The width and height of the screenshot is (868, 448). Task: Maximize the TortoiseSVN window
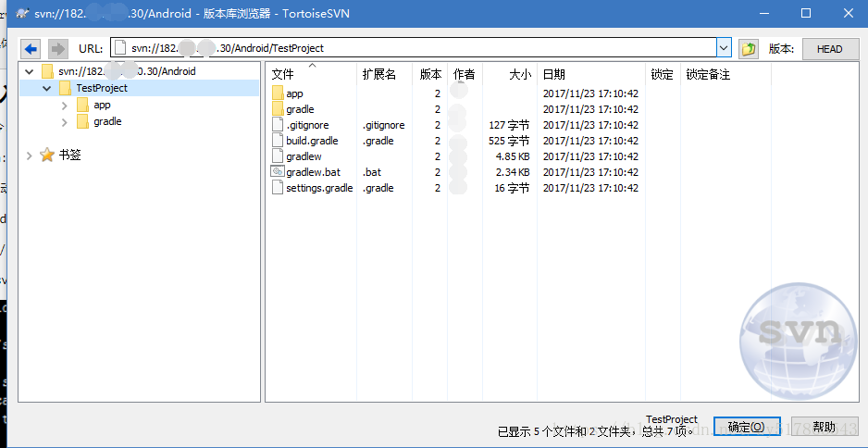[806, 13]
